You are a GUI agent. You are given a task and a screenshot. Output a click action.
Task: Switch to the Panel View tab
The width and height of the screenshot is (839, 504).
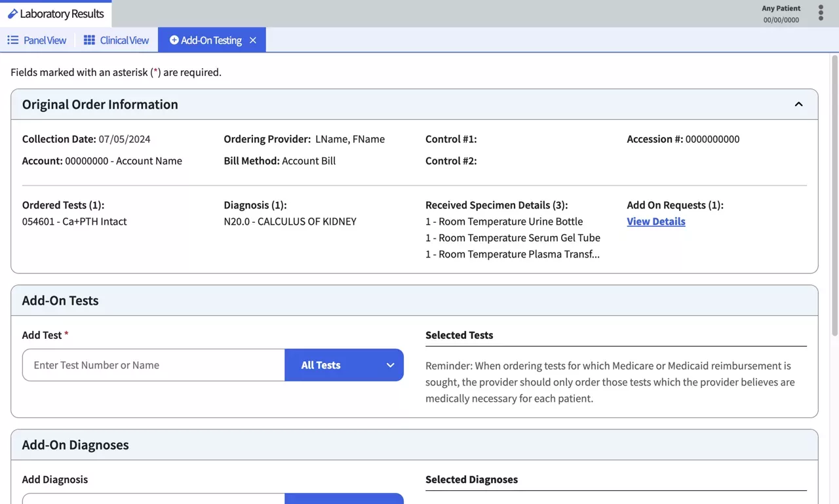(45, 41)
